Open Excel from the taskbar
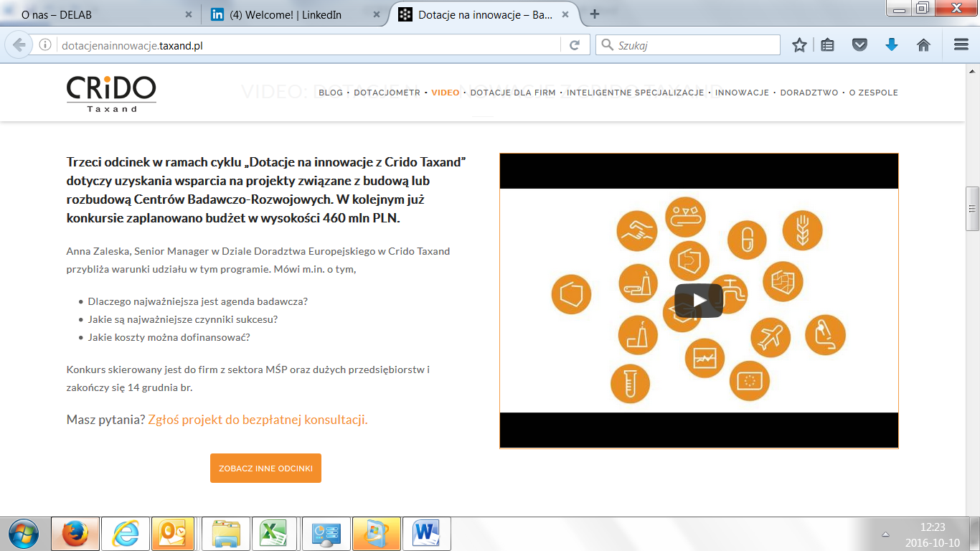 point(273,534)
